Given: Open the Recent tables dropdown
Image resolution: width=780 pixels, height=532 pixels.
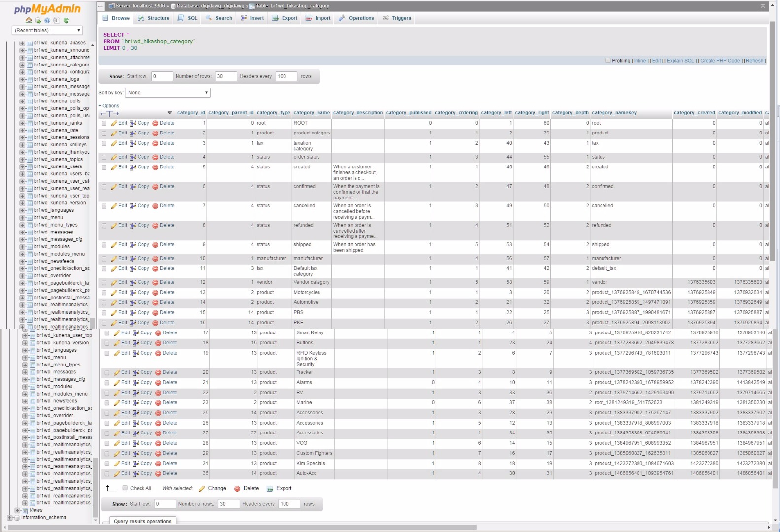Looking at the screenshot, I should [x=47, y=31].
